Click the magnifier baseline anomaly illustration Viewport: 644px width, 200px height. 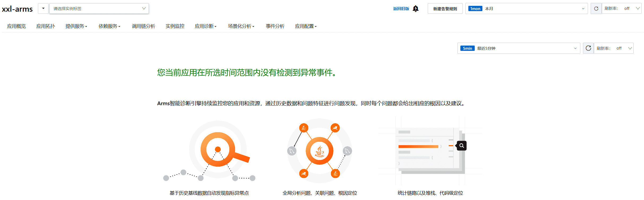209,151
